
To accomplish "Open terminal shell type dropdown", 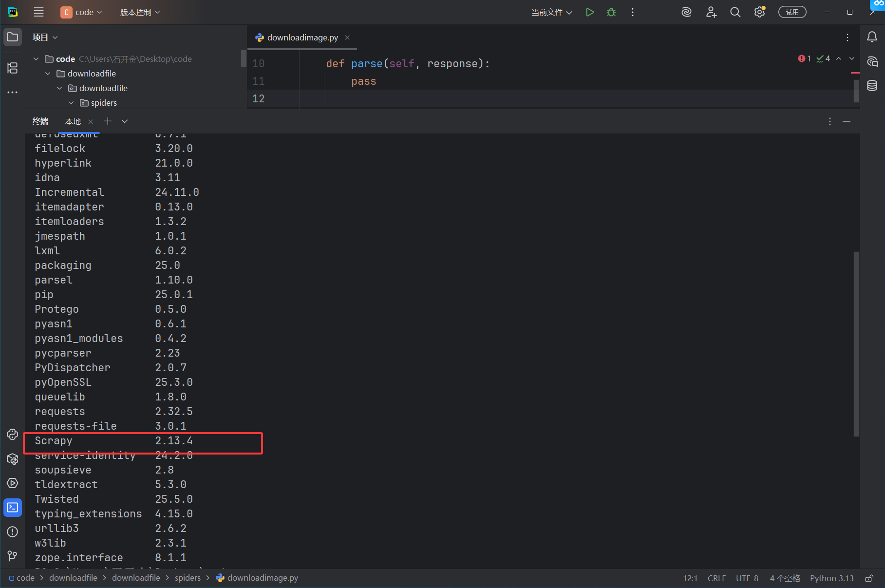I will (x=125, y=121).
